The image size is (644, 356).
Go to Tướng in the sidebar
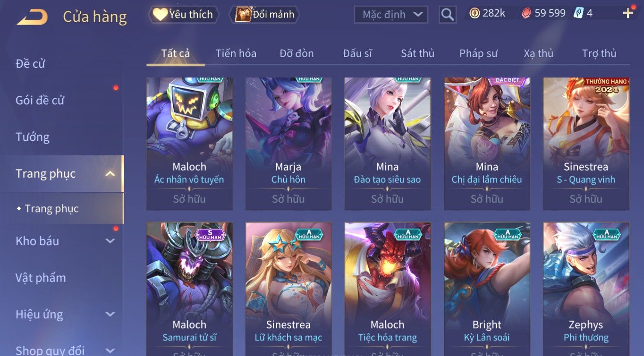pos(32,137)
